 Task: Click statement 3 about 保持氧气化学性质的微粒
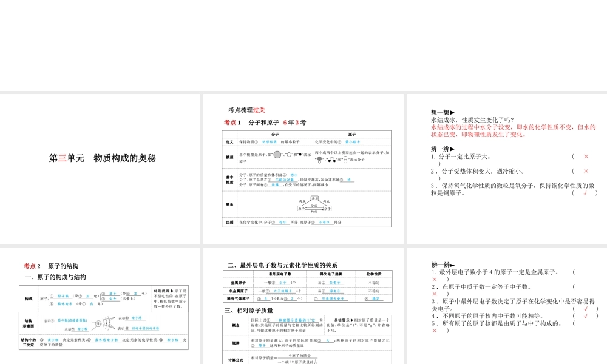[x=512, y=189]
